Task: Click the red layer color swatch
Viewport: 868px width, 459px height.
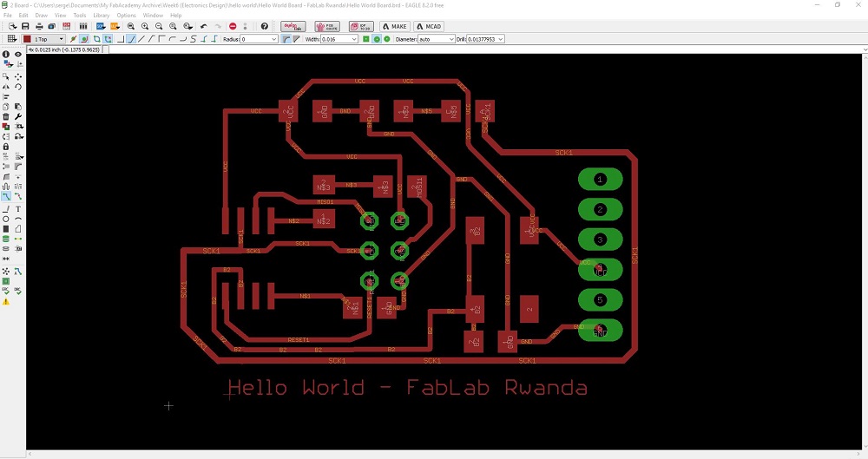Action: pos(27,39)
